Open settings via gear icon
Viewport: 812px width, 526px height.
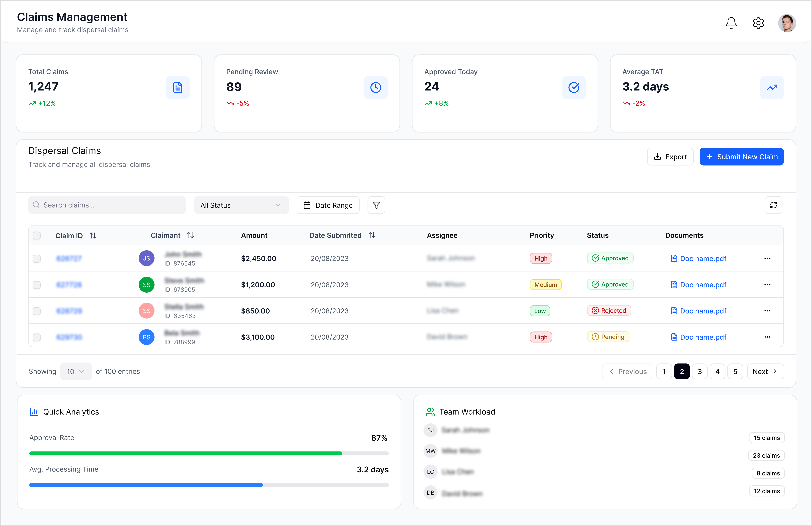758,23
